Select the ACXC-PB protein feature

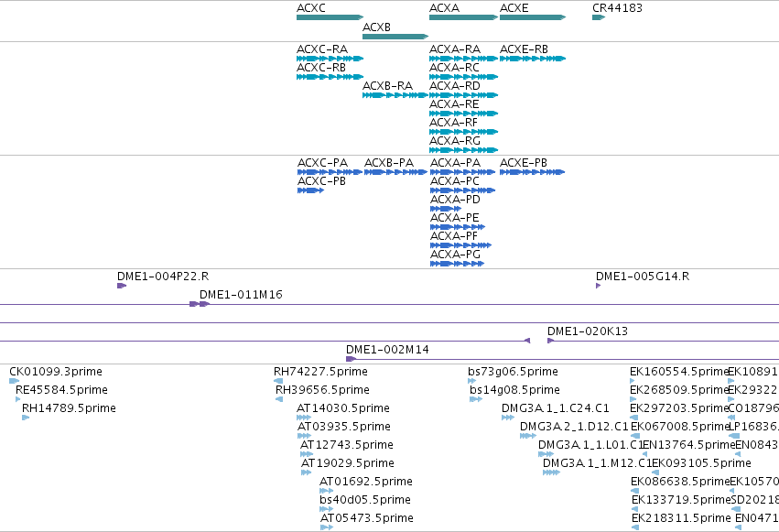(x=310, y=190)
